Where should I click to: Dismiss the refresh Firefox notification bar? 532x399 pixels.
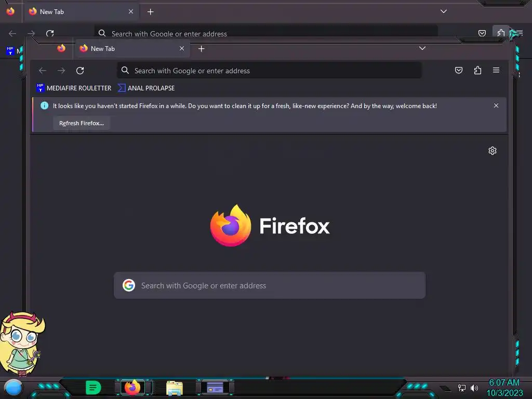point(496,105)
